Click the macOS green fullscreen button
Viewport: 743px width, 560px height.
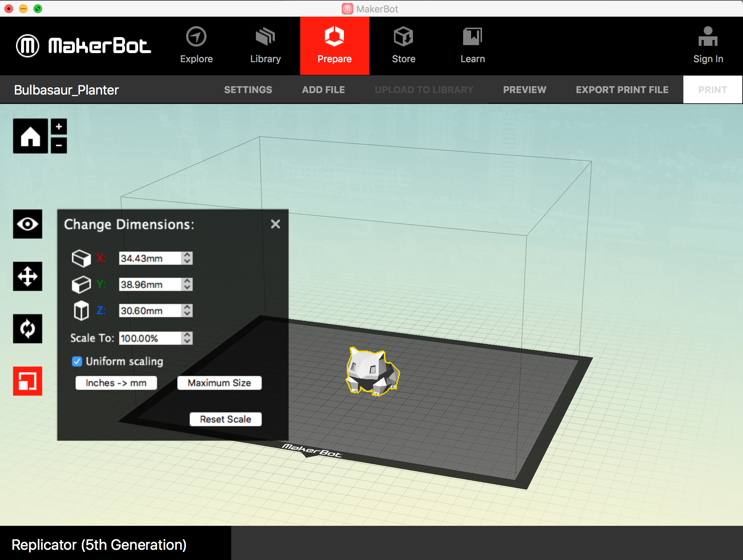(38, 9)
